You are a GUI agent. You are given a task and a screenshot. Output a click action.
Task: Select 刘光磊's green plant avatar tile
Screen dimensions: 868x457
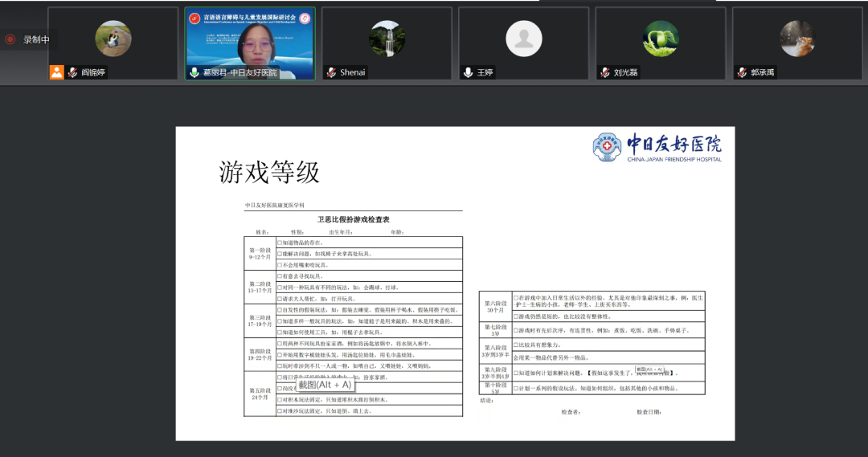(x=661, y=39)
